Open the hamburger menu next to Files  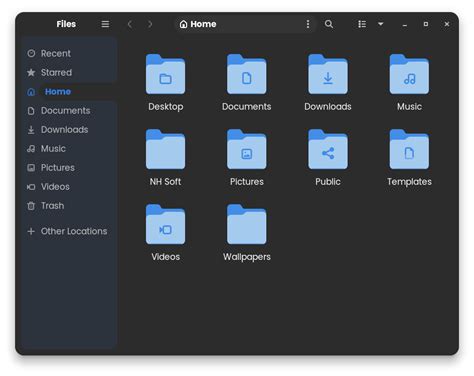(105, 24)
